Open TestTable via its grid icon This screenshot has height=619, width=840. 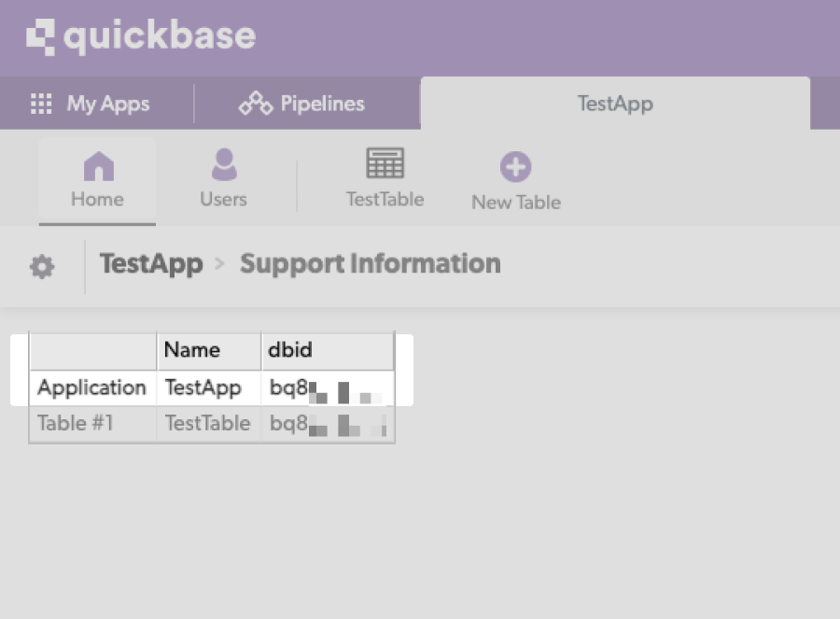click(385, 162)
